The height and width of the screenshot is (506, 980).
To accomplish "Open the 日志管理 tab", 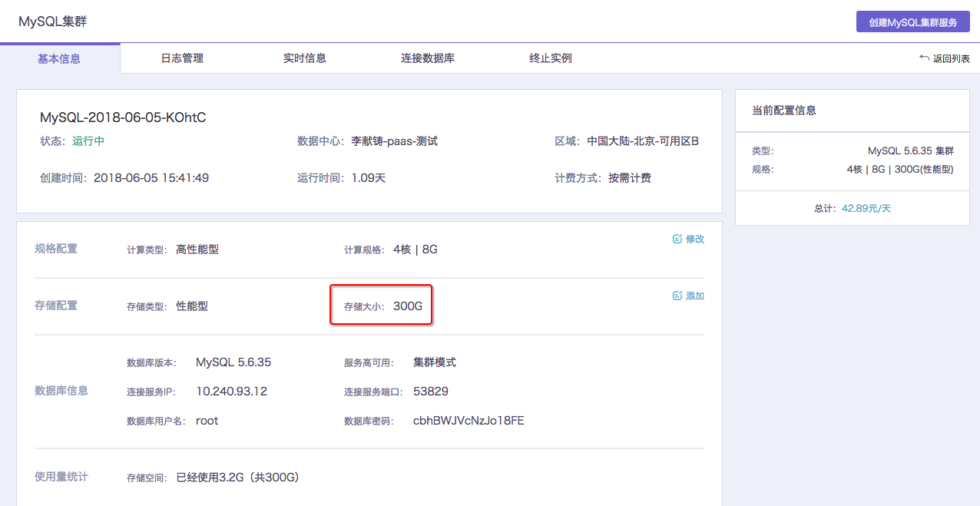I will tap(182, 58).
